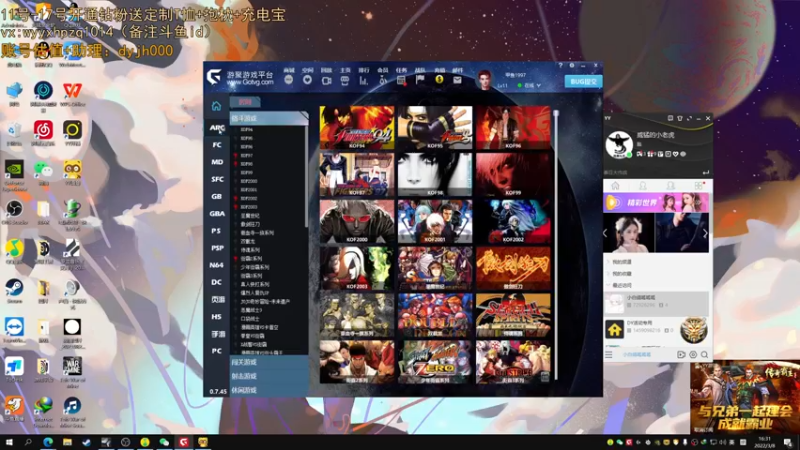Click the YY profile avatar picture
The image size is (800, 450).
pyautogui.click(x=619, y=144)
